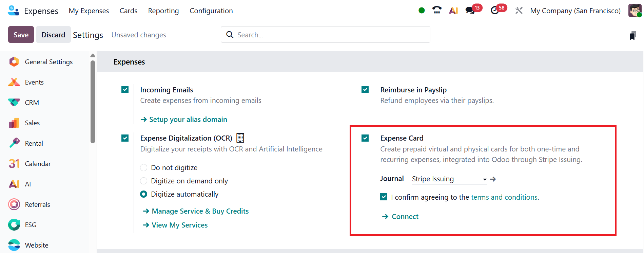Image resolution: width=644 pixels, height=253 pixels.
Task: Open the VoIP phone icon
Action: (x=437, y=11)
